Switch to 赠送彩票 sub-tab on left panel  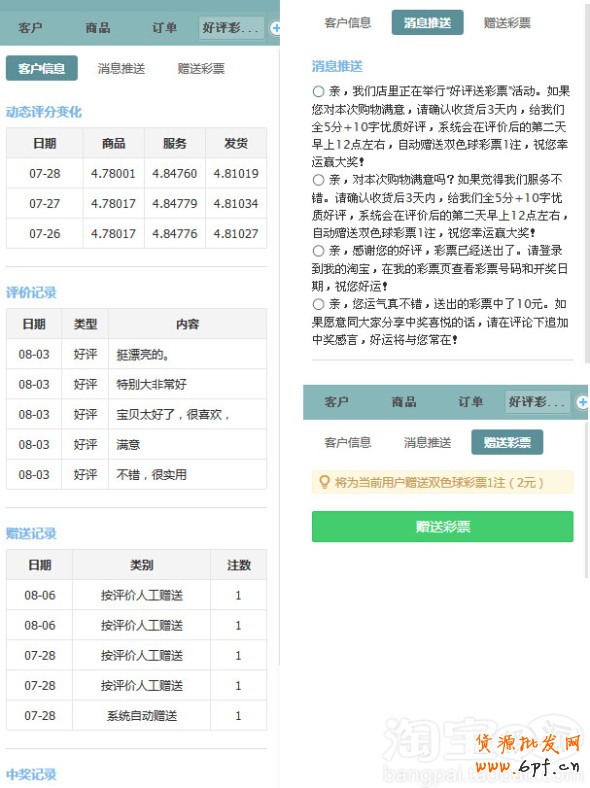pyautogui.click(x=201, y=68)
